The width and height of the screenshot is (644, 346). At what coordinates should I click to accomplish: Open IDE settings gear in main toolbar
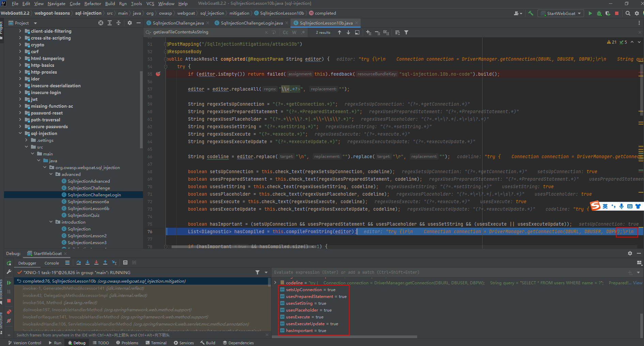[637, 13]
